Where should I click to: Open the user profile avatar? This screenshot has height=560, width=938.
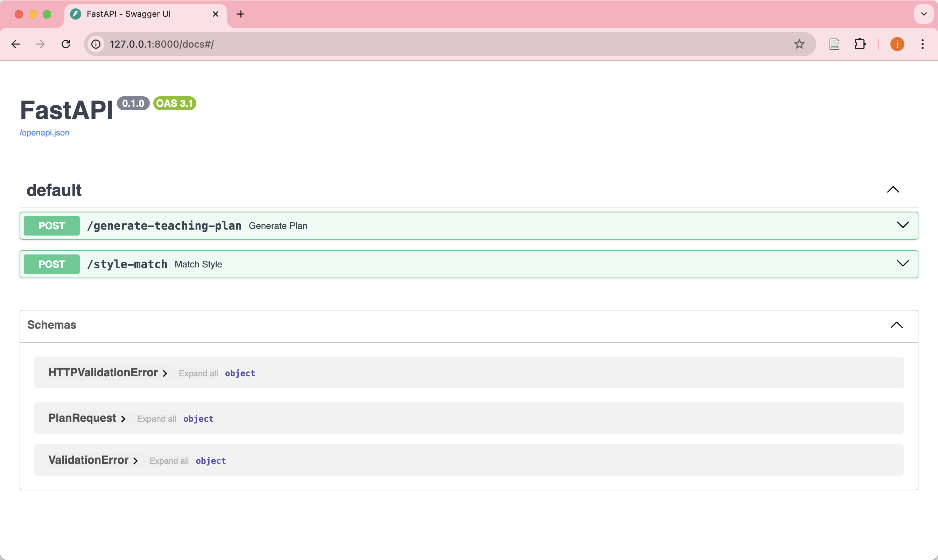[x=897, y=44]
